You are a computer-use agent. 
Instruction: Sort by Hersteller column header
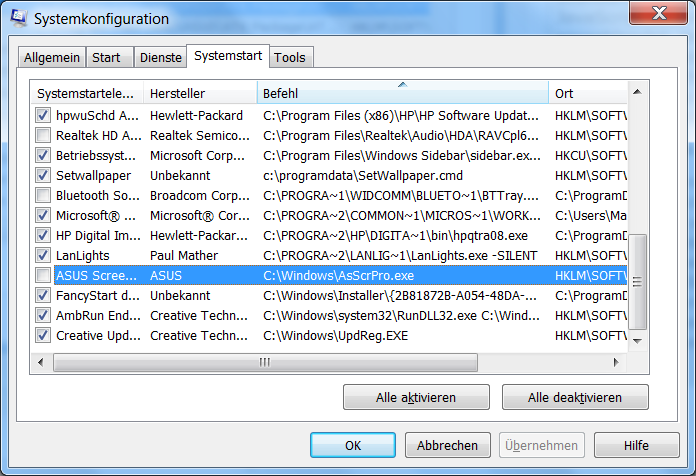point(199,93)
